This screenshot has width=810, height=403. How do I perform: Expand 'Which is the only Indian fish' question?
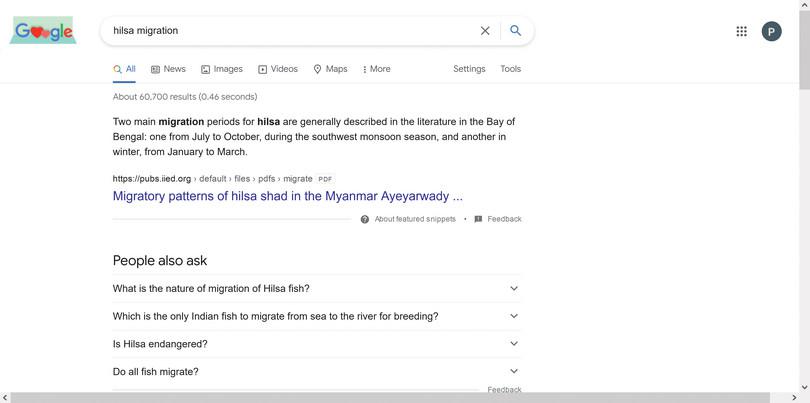click(x=317, y=316)
